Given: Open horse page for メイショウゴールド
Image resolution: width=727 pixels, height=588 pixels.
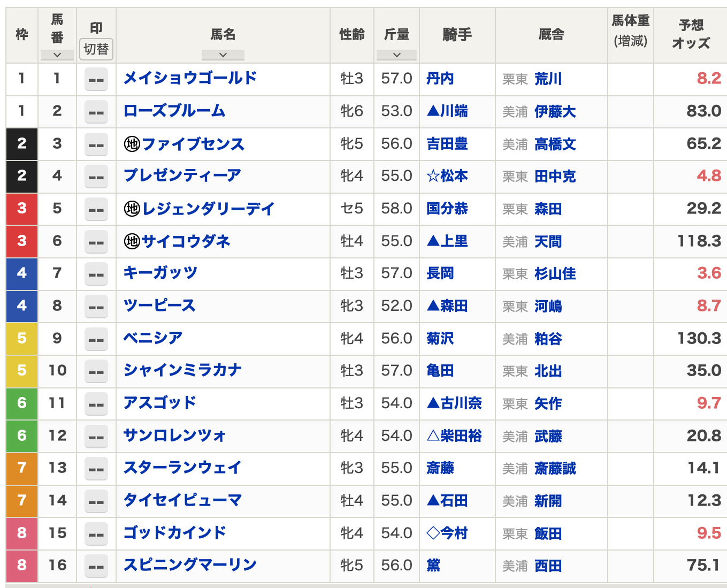Looking at the screenshot, I should coord(190,79).
